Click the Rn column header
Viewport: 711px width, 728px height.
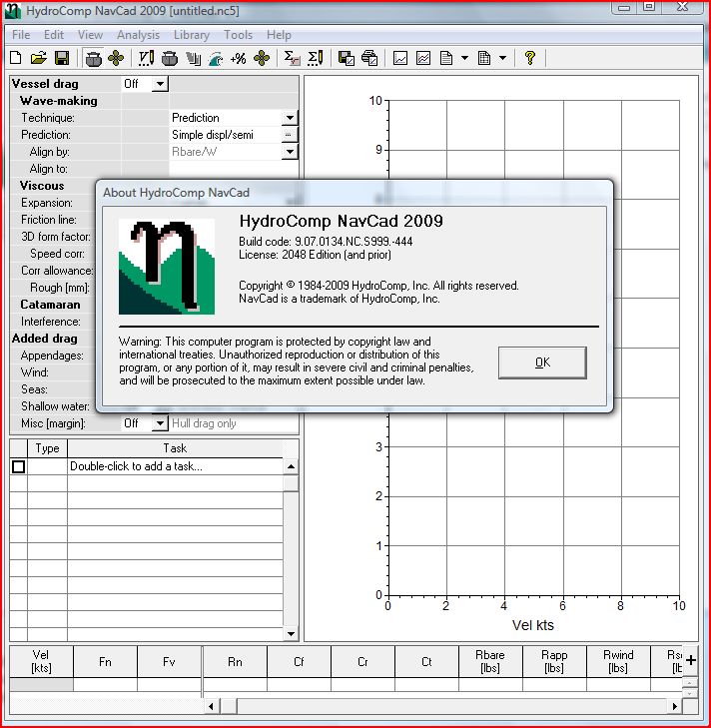[235, 662]
